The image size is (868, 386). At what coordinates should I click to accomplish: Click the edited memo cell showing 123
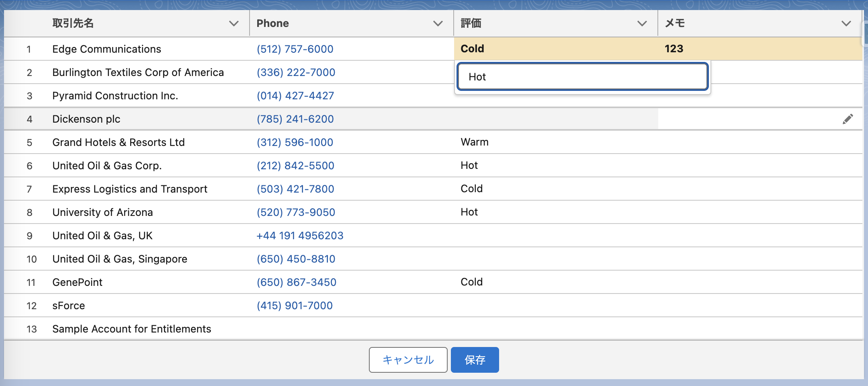click(x=760, y=49)
